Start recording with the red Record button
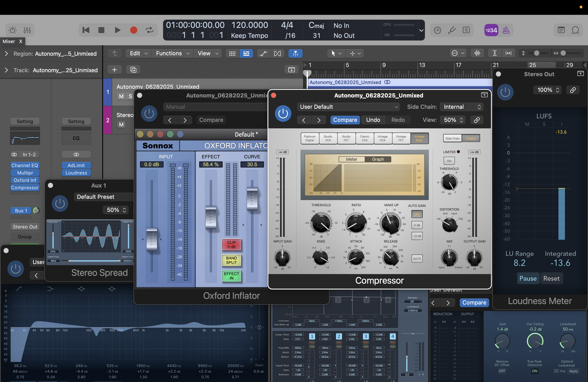 (x=134, y=30)
